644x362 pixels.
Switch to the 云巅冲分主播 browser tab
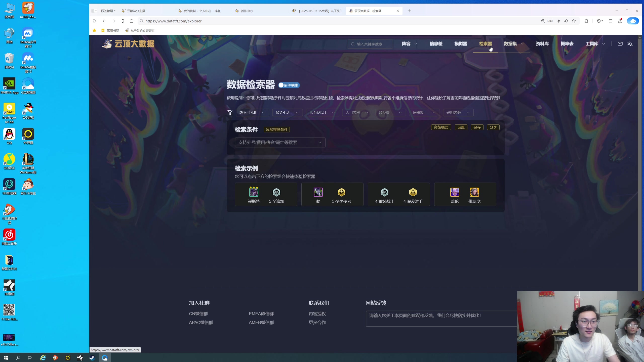click(147, 11)
